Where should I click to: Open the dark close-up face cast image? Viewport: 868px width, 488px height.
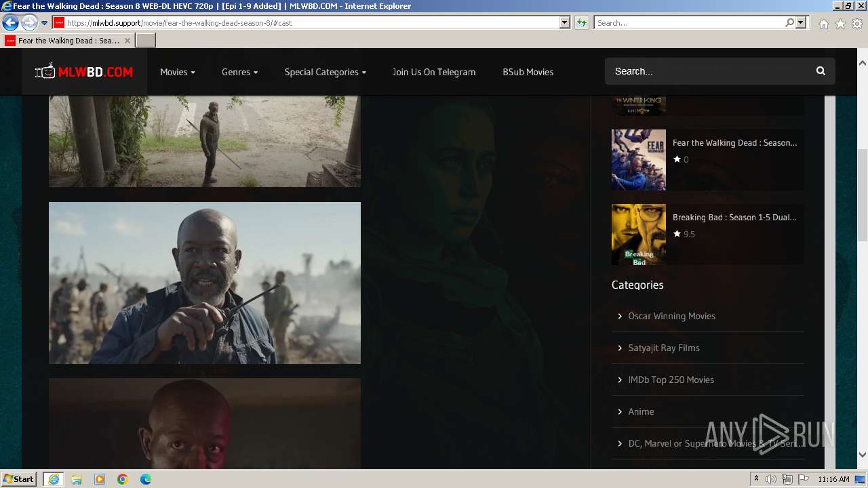[x=205, y=423]
